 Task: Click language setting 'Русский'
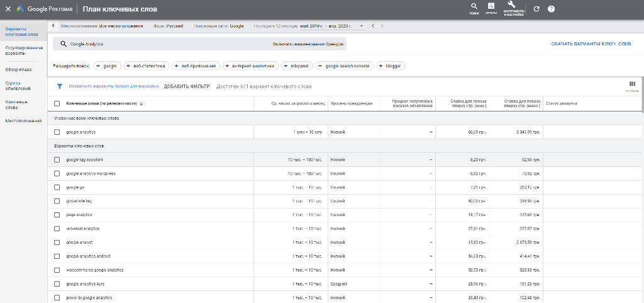(x=175, y=26)
